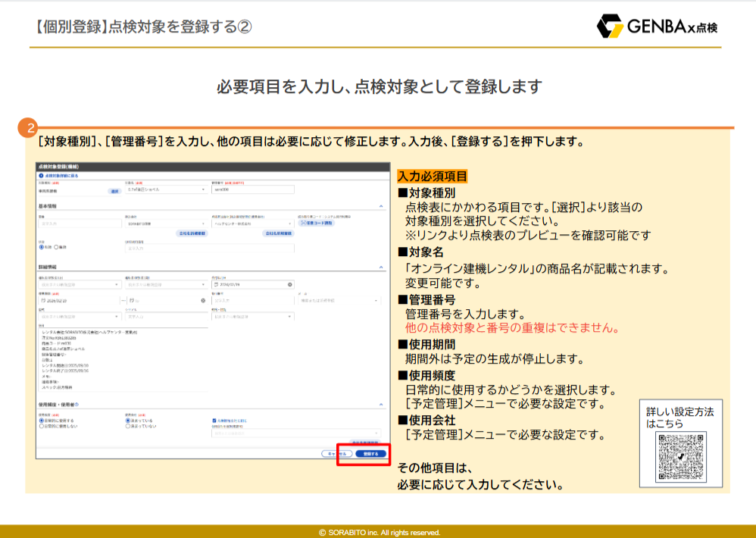Click the GENBA×点検 logo
This screenshot has height=538, width=756.
pos(657,27)
